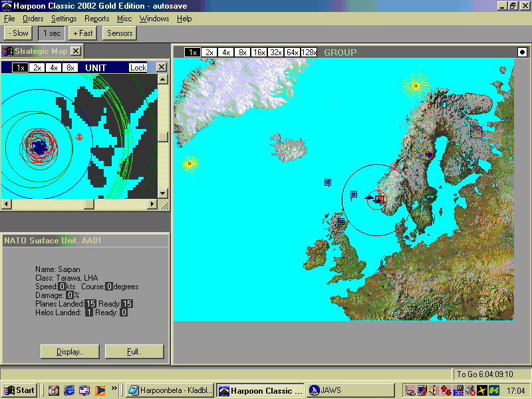Image resolution: width=532 pixels, height=399 pixels.
Task: Click the yellow star tray icon
Action: (481, 390)
